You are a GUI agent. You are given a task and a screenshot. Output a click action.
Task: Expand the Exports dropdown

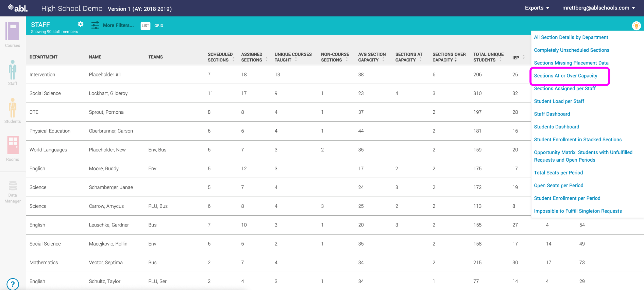coord(537,8)
